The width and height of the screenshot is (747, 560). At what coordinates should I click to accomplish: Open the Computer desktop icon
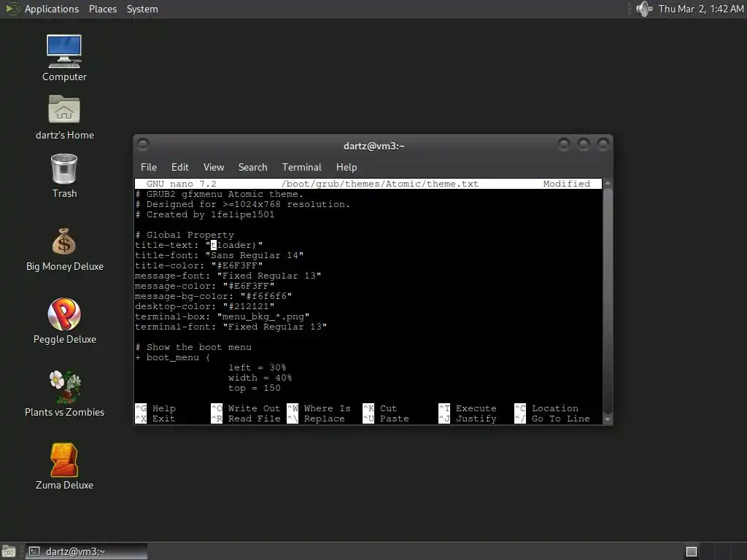[64, 58]
